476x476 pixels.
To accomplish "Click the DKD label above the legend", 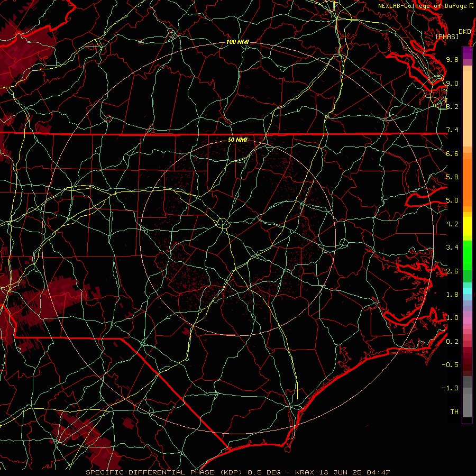I will [x=465, y=31].
